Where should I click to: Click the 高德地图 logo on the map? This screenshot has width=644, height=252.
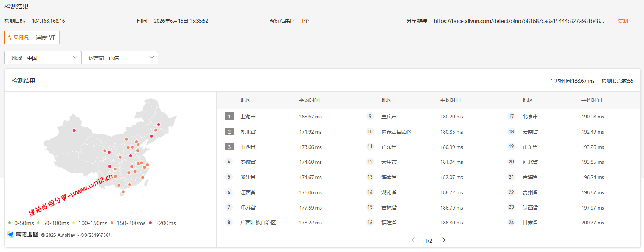pyautogui.click(x=23, y=235)
